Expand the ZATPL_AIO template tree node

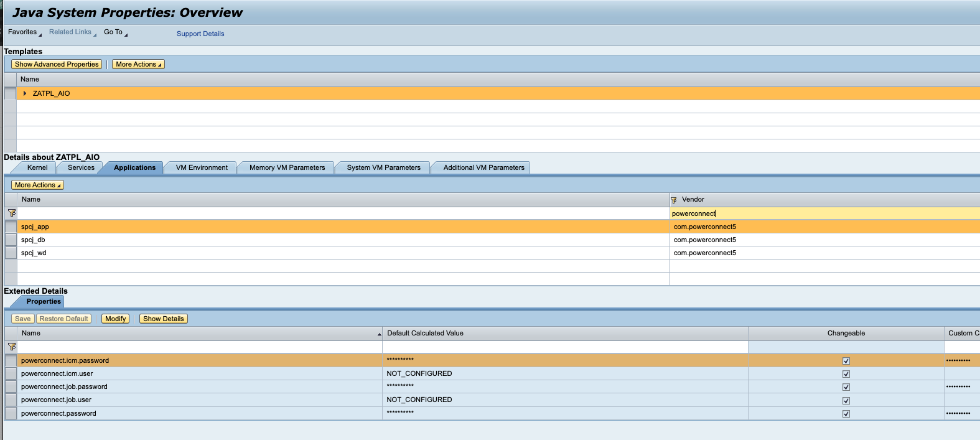[25, 93]
